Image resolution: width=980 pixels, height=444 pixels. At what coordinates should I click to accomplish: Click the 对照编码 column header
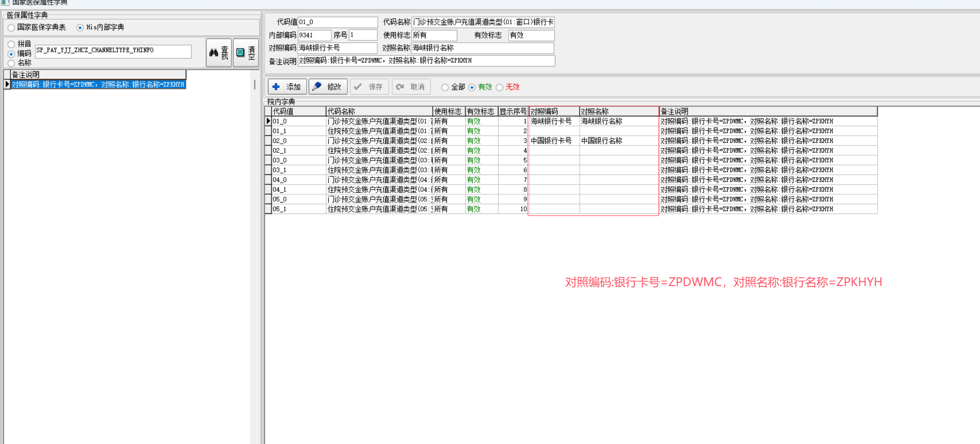click(x=554, y=111)
